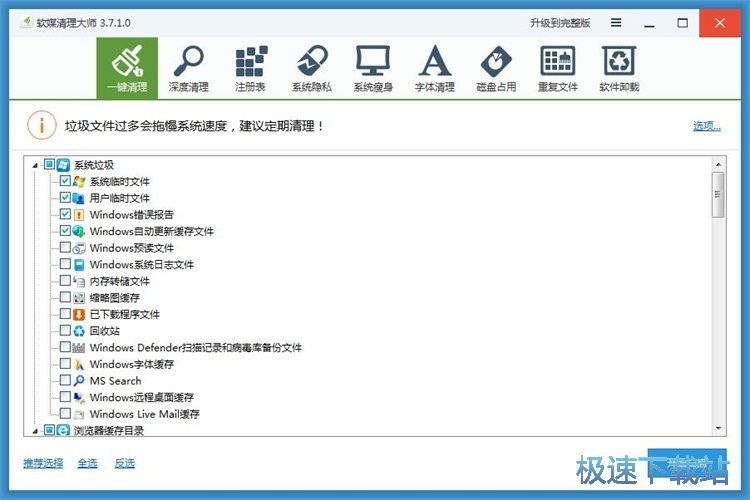Click the 回收站 recycle bin icon
Image resolution: width=750 pixels, height=500 pixels.
pyautogui.click(x=79, y=331)
